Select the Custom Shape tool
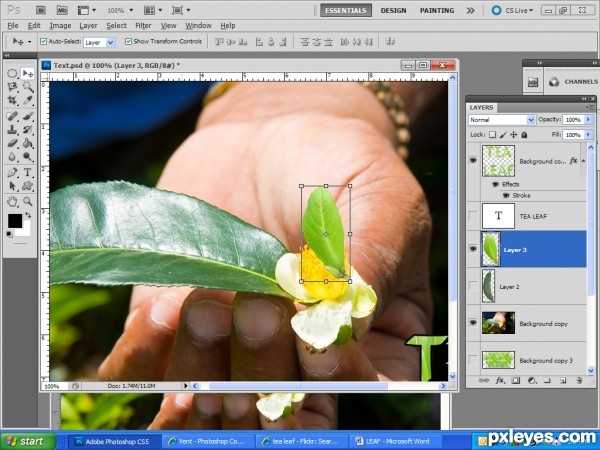 click(x=28, y=186)
